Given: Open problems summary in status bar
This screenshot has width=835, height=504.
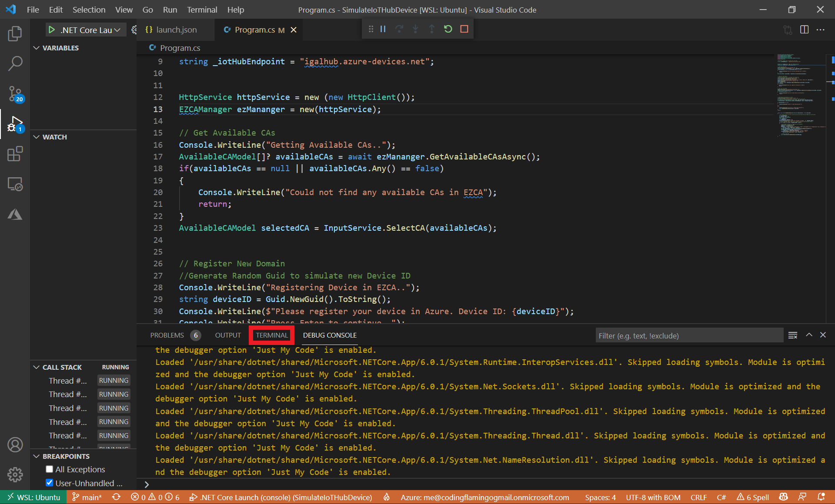Looking at the screenshot, I should 155,497.
